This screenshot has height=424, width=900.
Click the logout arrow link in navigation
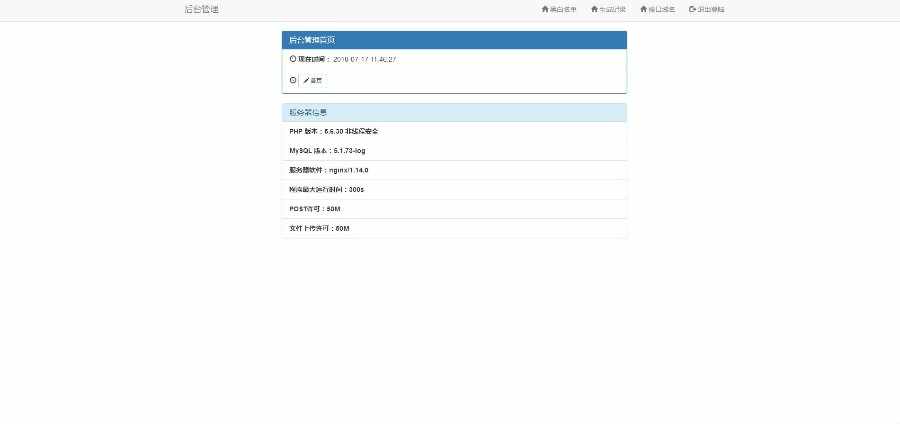pos(707,9)
